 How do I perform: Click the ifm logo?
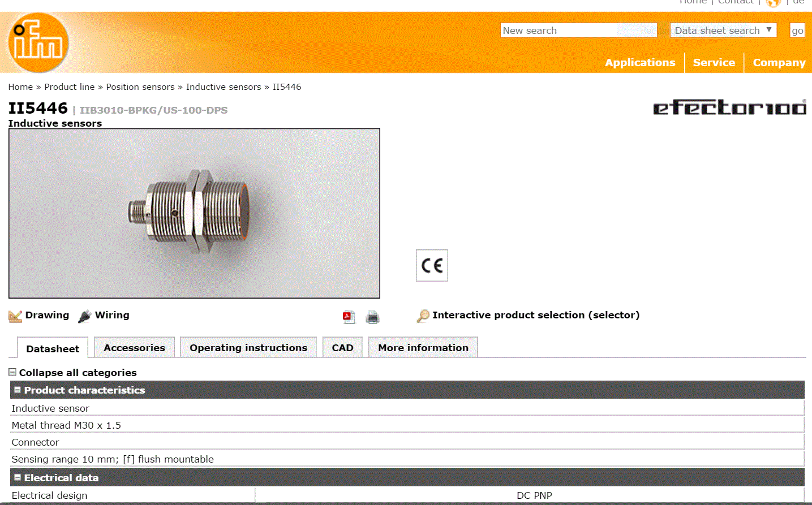tap(38, 42)
